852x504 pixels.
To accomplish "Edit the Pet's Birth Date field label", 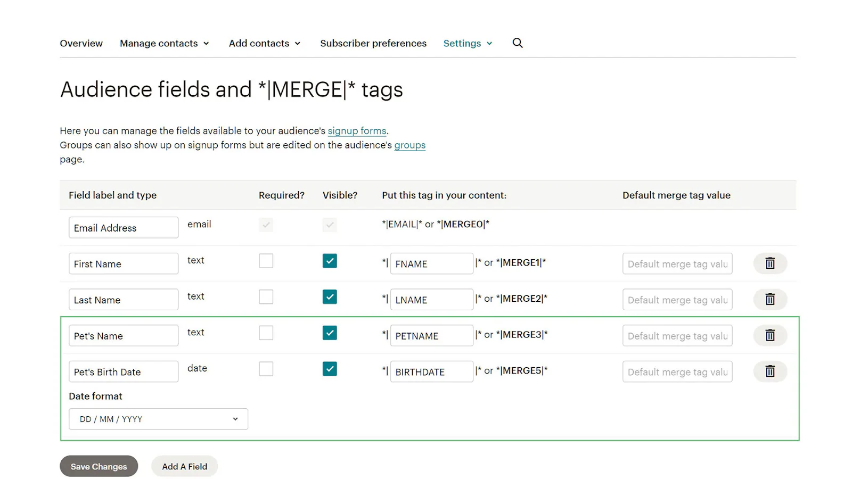I will (124, 371).
